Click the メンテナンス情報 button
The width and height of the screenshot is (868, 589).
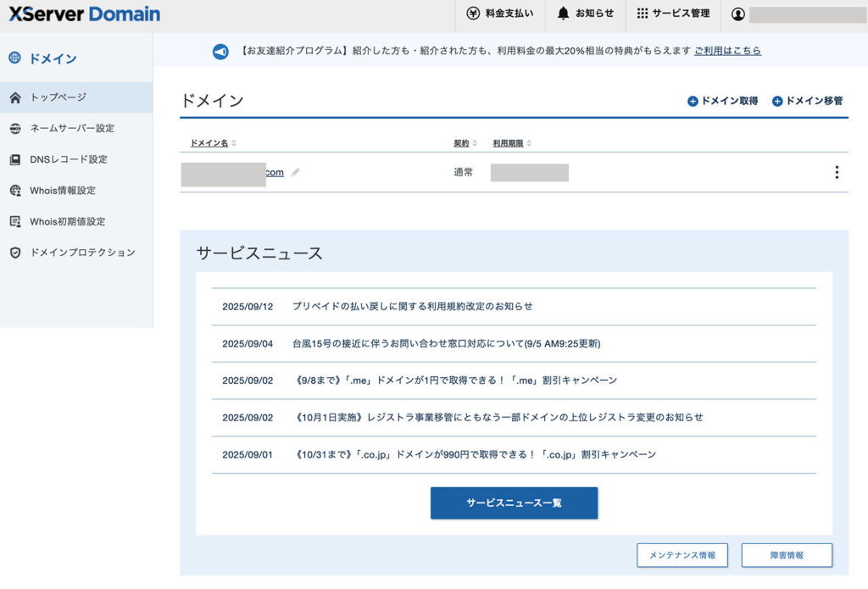(x=682, y=555)
